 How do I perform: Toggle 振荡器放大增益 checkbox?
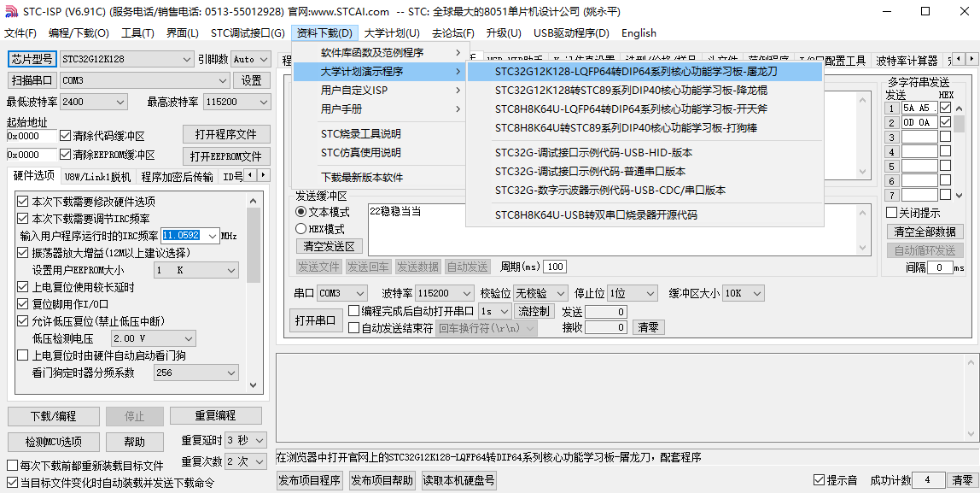click(x=22, y=253)
